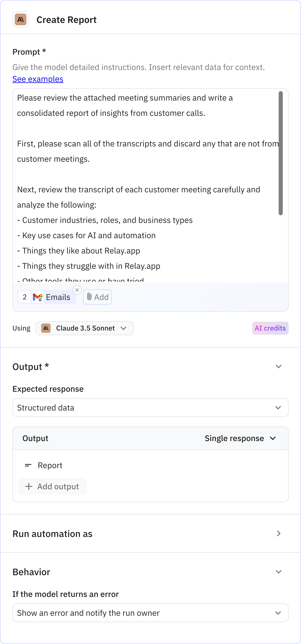Viewport: 301px width, 644px height.
Task: Remove the Emails attachment with the X
Action: click(x=77, y=290)
